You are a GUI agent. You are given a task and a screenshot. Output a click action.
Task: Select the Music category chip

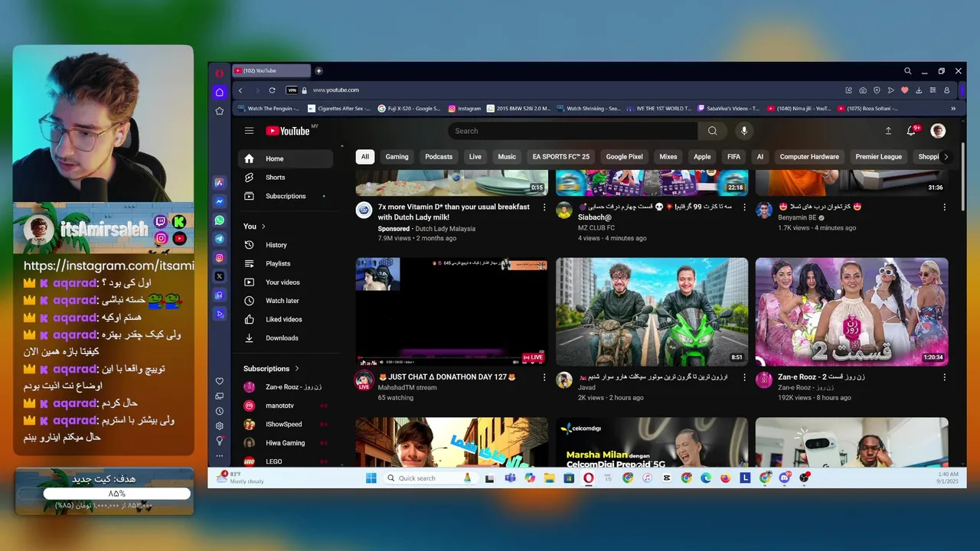click(507, 157)
